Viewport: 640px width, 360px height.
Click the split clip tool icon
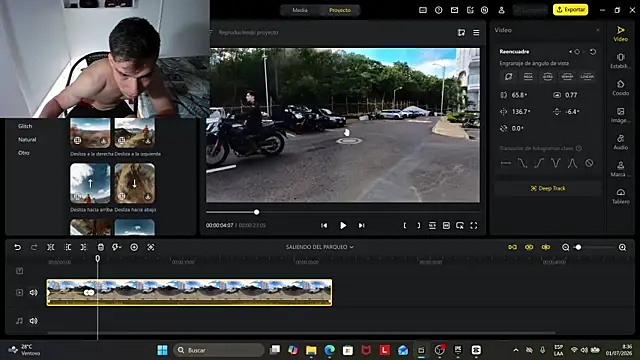point(51,247)
